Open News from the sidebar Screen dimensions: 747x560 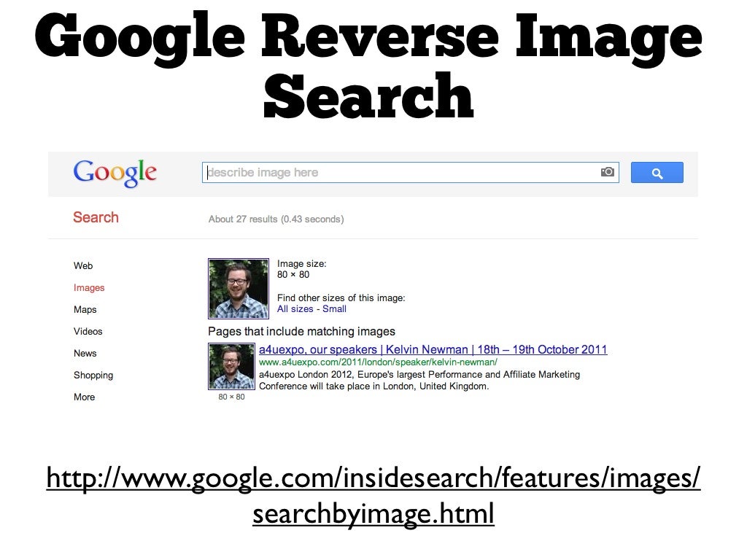(85, 354)
